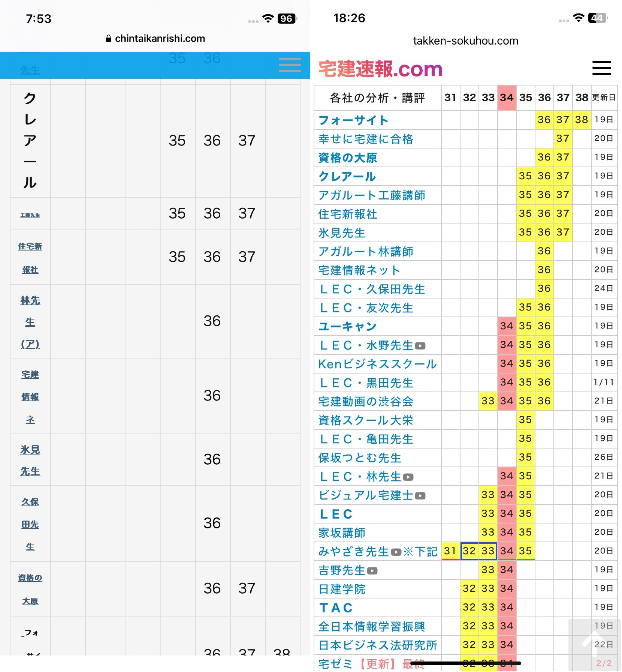
Task: Open the 資格の大原 link in right table
Action: [x=347, y=158]
